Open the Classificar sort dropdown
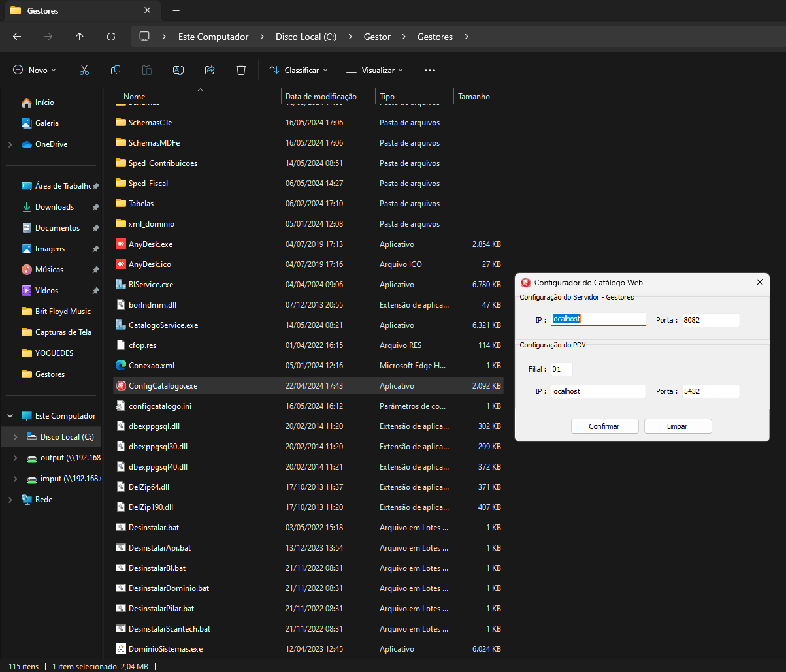 [x=297, y=70]
